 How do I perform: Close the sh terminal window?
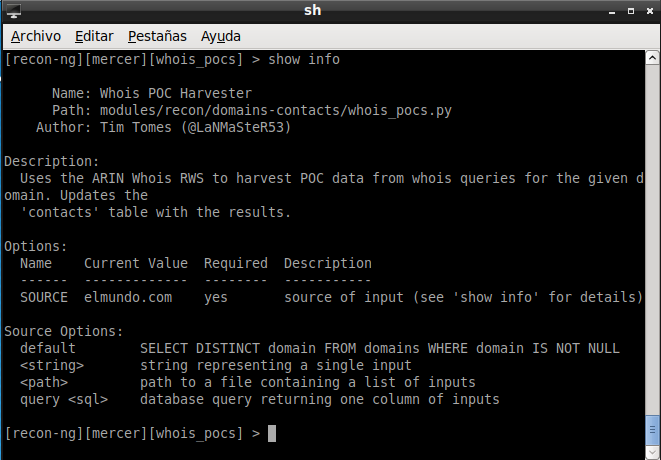650,11
